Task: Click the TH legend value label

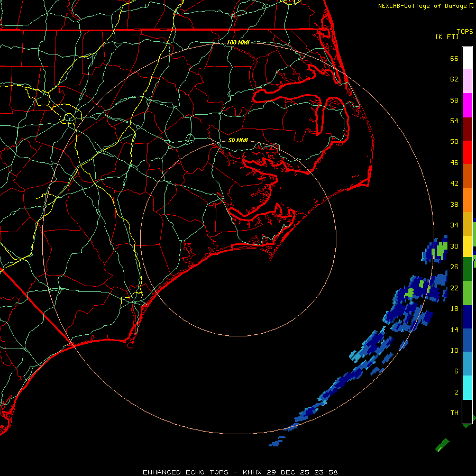Action: (454, 413)
